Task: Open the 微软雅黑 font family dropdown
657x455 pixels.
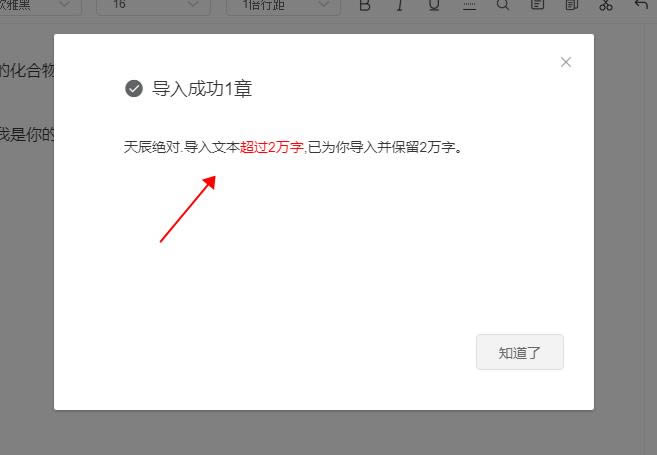Action: (x=40, y=6)
